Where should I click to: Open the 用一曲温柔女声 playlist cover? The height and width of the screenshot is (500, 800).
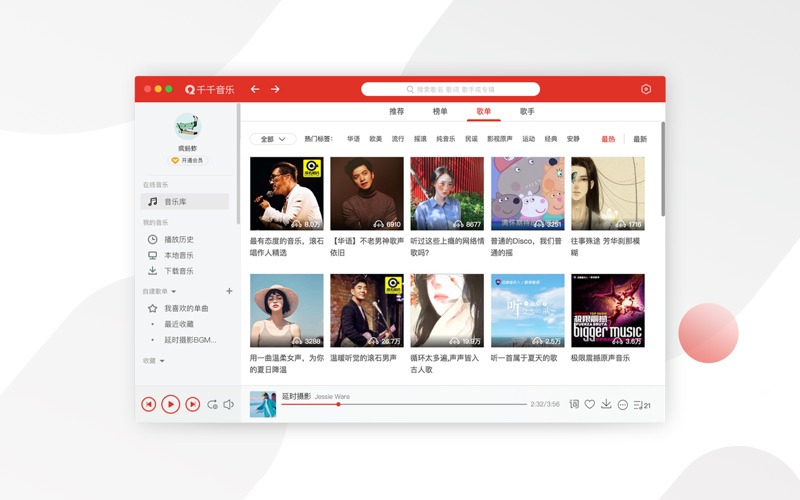[287, 311]
